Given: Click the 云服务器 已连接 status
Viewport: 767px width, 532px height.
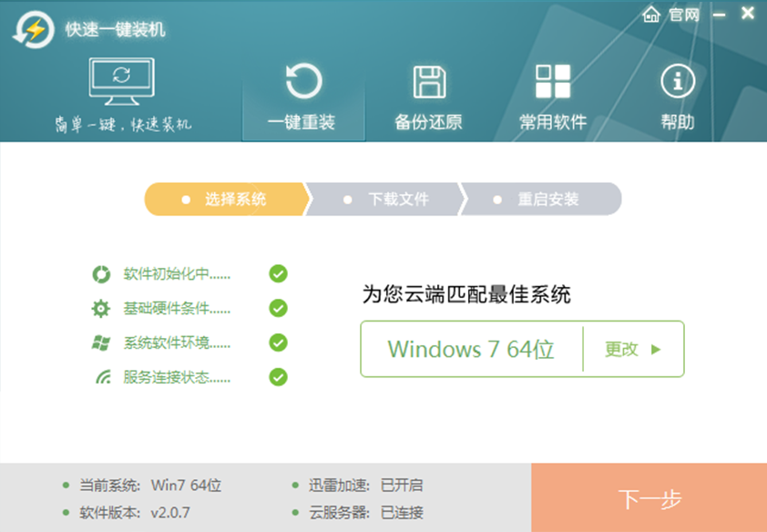Looking at the screenshot, I should 358,513.
